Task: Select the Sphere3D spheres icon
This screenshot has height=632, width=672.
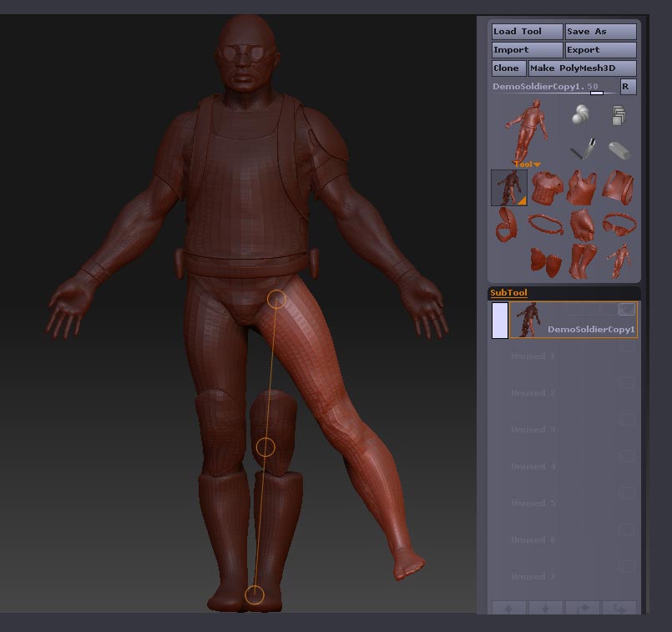Action: click(x=581, y=116)
